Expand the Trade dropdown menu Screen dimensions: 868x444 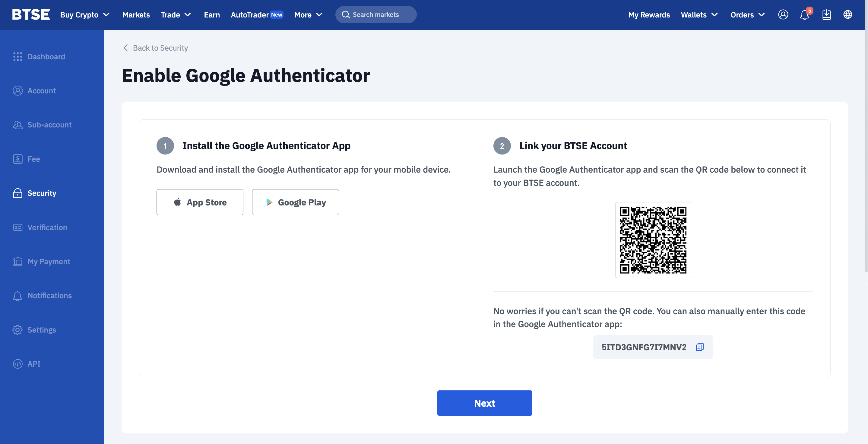[x=176, y=15]
